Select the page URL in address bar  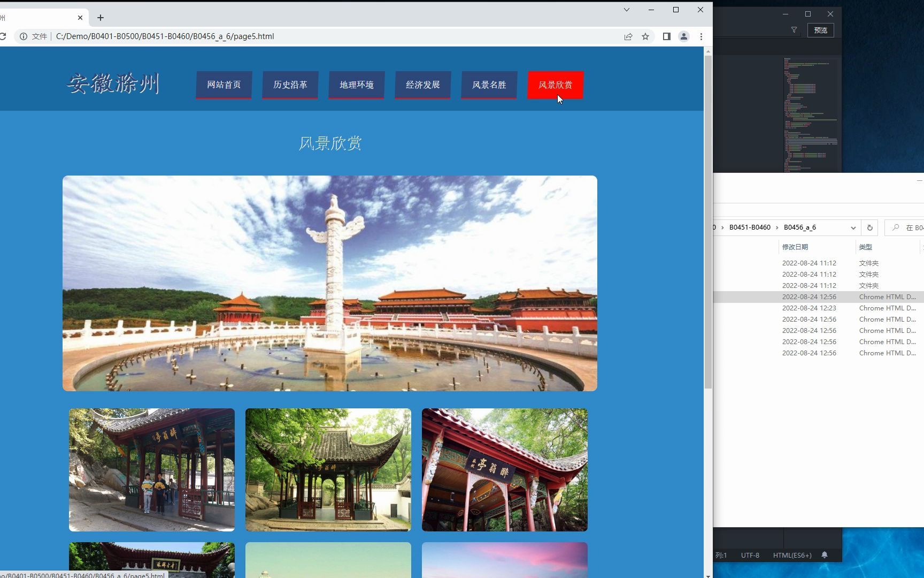[165, 36]
